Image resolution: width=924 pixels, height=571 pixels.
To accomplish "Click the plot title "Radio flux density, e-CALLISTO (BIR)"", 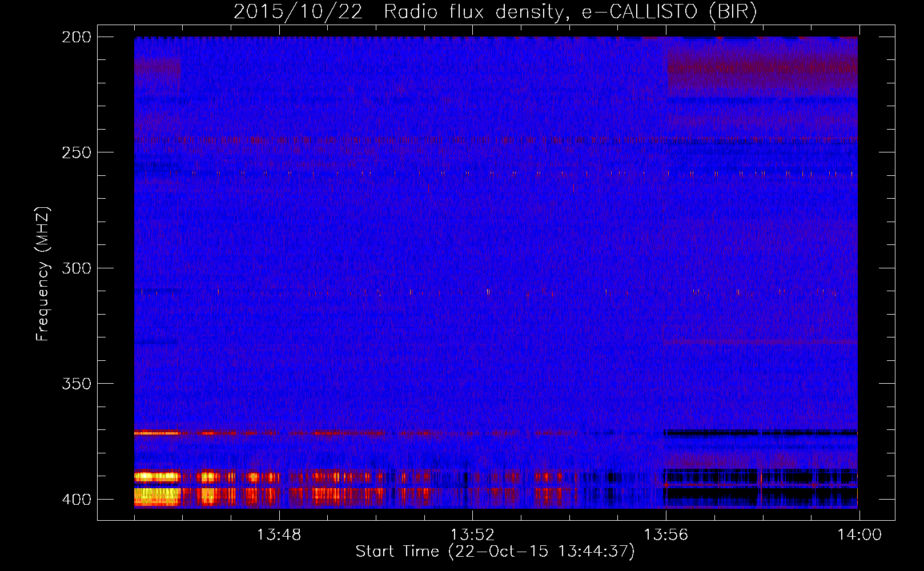I will point(570,12).
